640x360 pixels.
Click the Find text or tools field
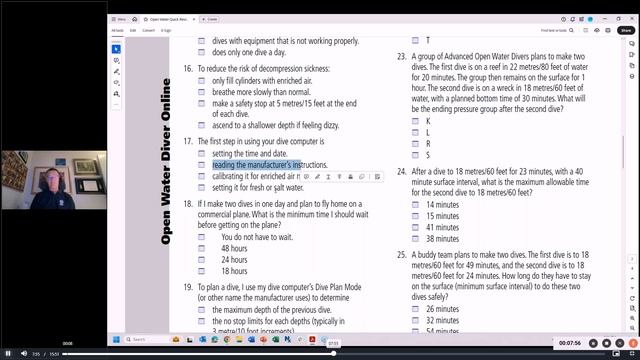(x=553, y=30)
